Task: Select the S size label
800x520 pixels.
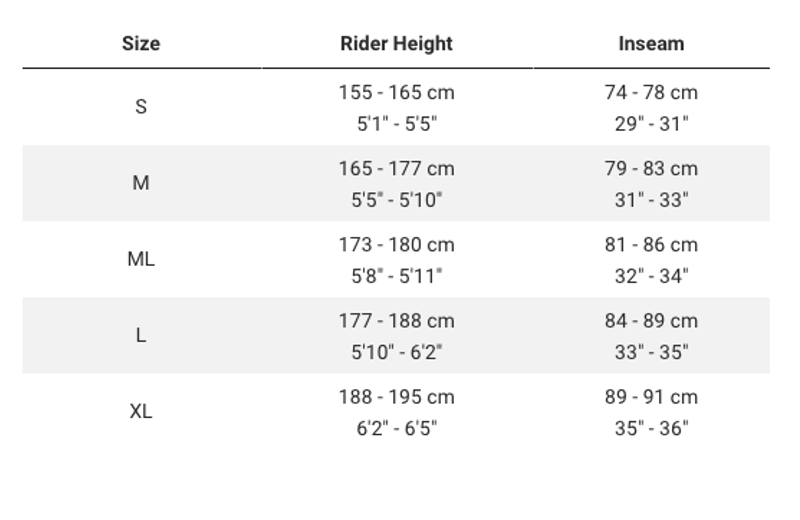Action: coord(141,107)
